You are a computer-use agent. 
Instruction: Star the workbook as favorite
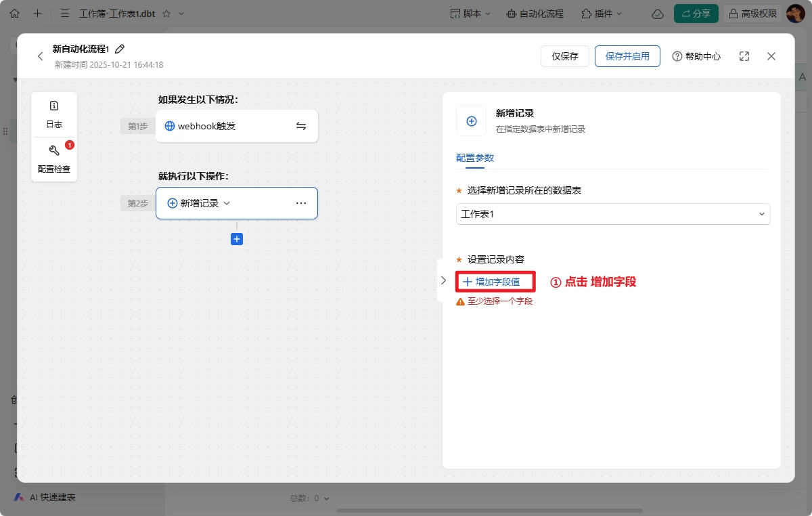166,14
